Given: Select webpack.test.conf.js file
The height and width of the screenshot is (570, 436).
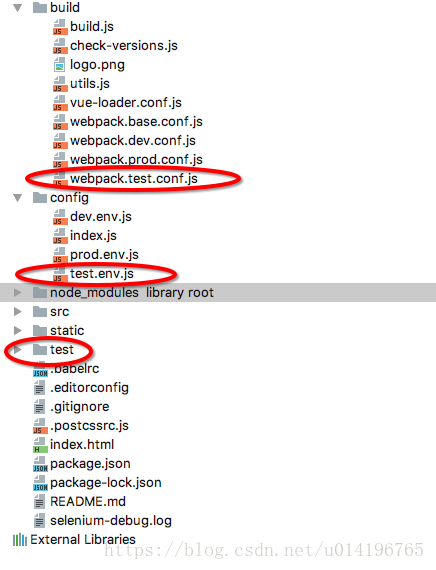Looking at the screenshot, I should tap(134, 179).
